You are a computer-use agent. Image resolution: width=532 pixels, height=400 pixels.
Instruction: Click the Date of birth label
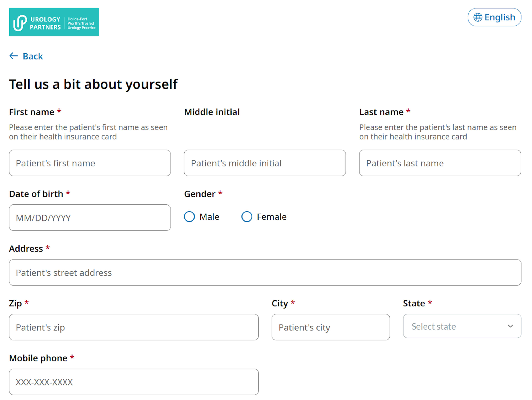coord(36,194)
